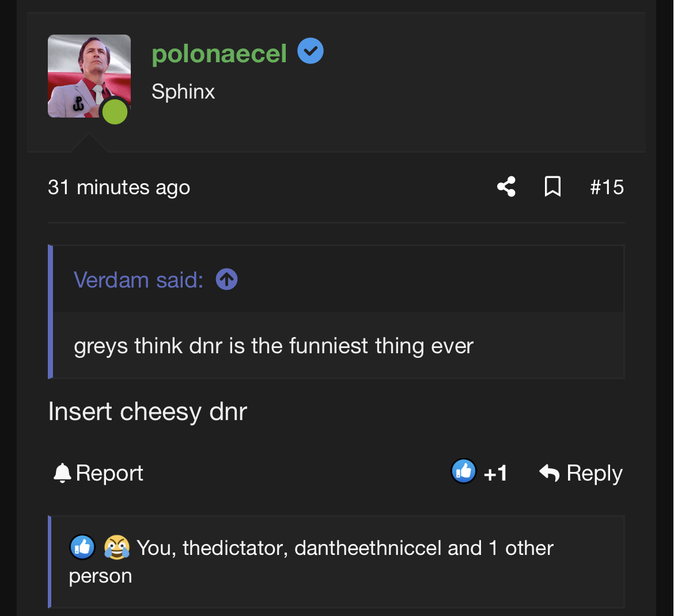The width and height of the screenshot is (674, 616).
Task: Click the green online status indicator
Action: pyautogui.click(x=115, y=112)
